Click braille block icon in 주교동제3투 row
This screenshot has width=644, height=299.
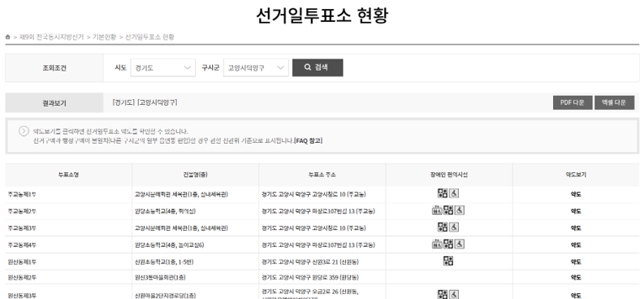(443, 227)
